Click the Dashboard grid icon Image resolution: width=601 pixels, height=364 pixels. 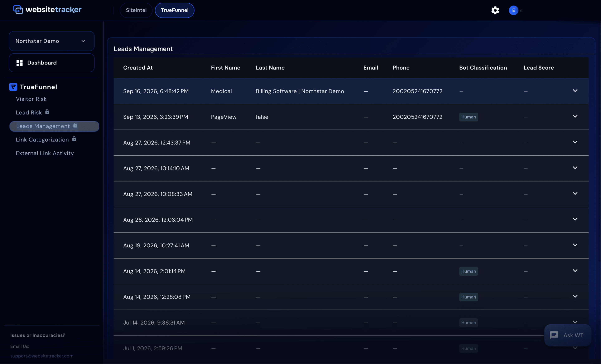(20, 63)
